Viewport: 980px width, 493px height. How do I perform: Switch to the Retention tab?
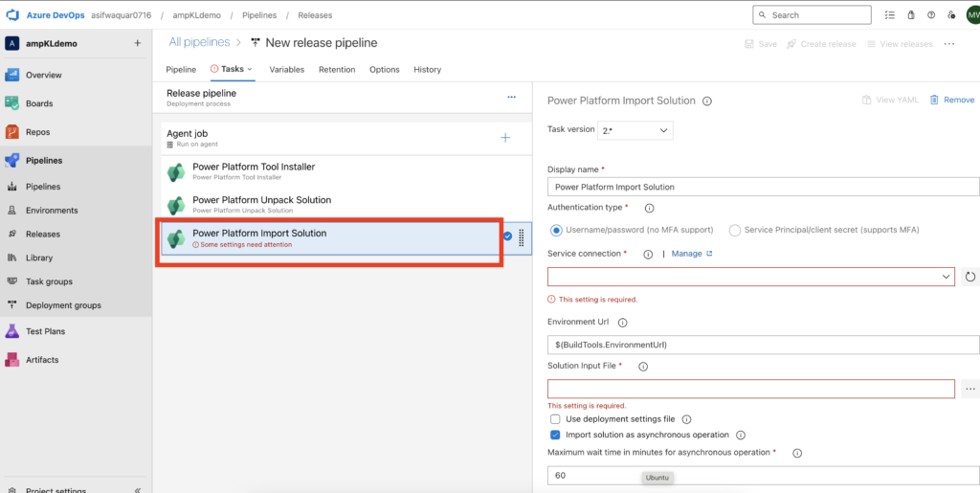(337, 69)
